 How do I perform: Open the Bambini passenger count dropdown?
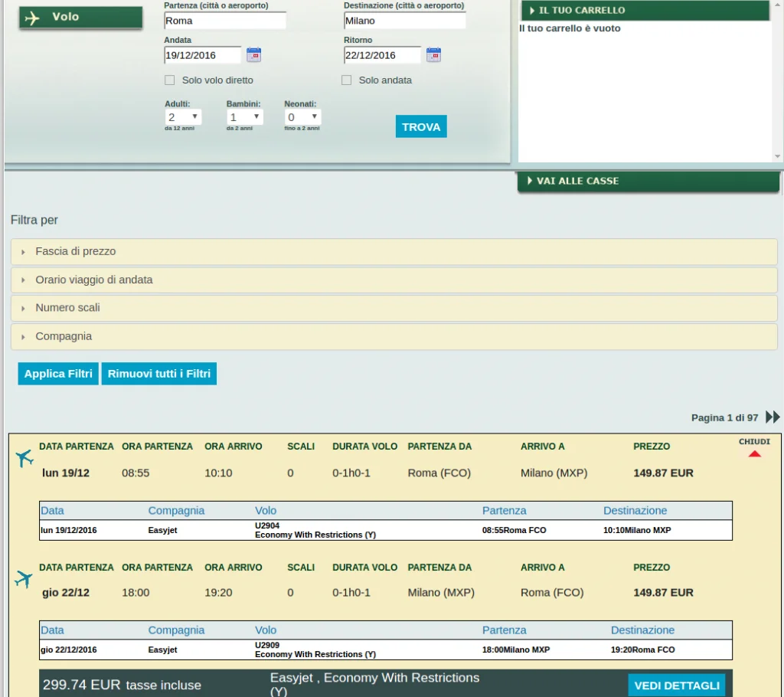244,117
